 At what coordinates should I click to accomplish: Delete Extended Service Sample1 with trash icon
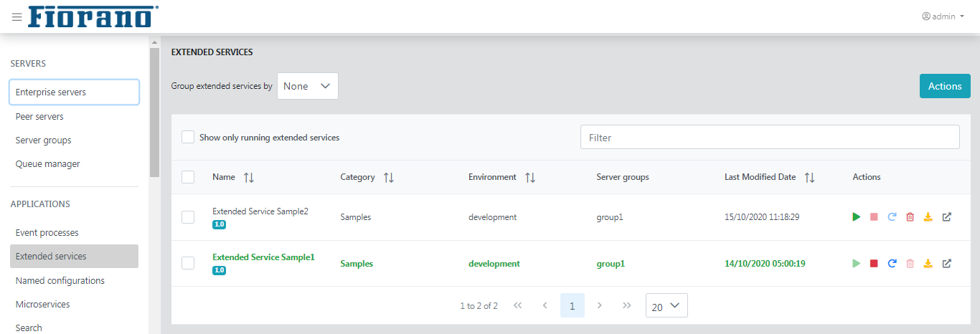(x=910, y=264)
